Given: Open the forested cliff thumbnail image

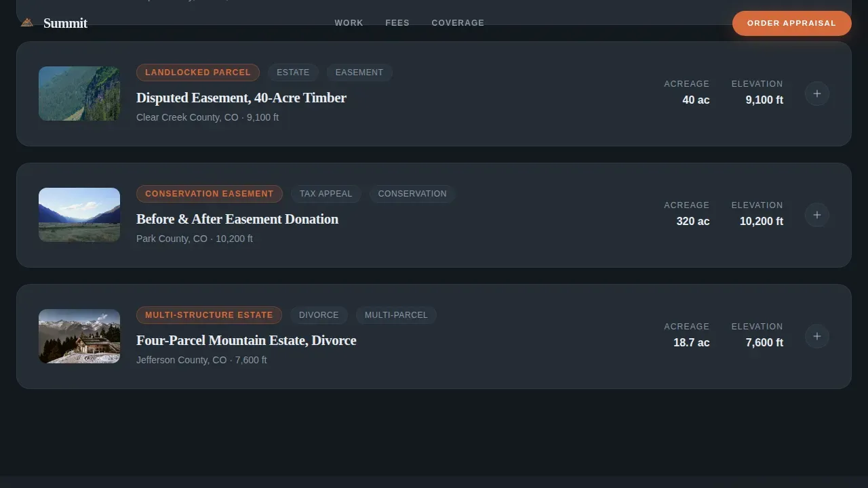Looking at the screenshot, I should click(79, 94).
